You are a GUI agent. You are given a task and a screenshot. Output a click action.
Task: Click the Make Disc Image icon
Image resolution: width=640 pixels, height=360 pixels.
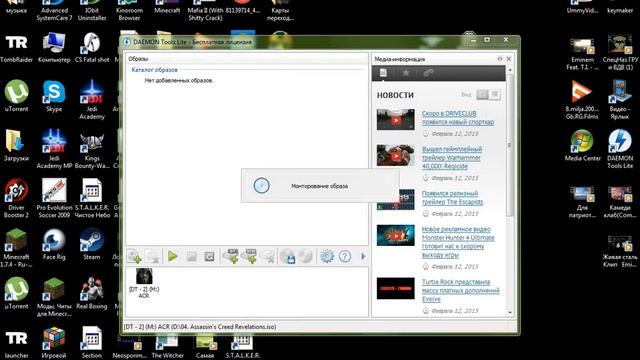[288, 256]
